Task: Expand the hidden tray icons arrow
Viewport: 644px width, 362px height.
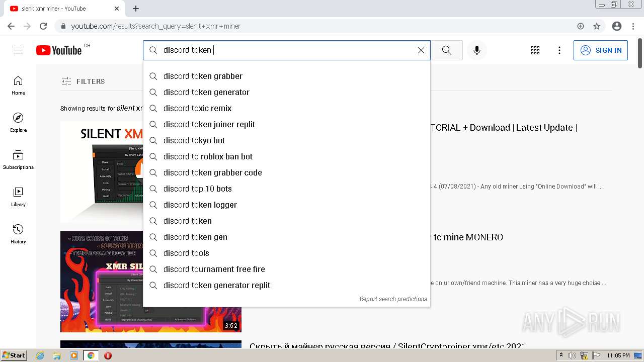Action: click(x=561, y=355)
